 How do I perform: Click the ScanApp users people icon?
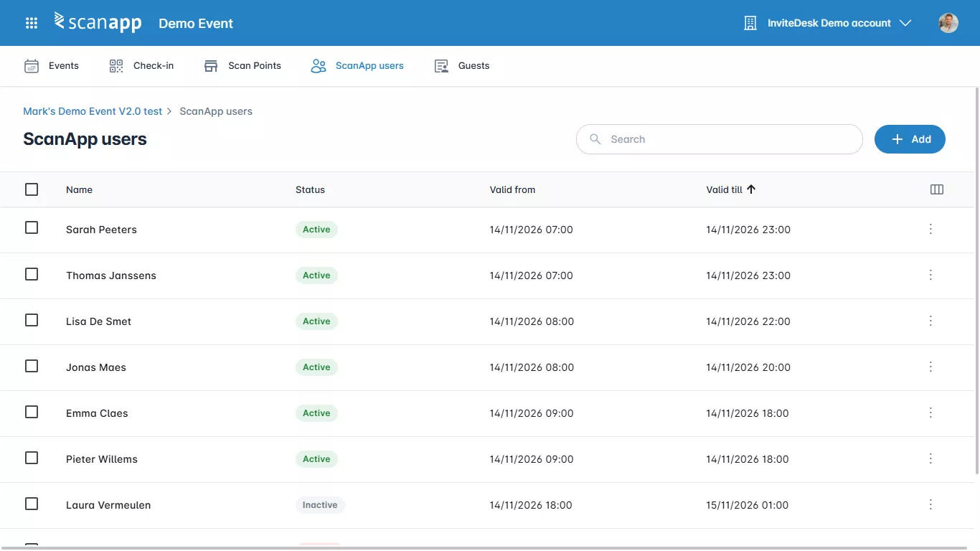(319, 66)
